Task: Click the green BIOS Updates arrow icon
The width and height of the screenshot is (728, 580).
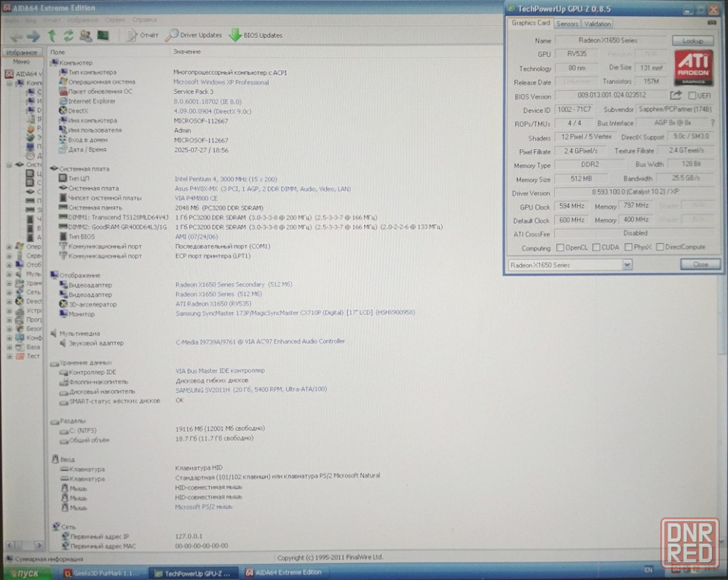Action: [x=235, y=35]
